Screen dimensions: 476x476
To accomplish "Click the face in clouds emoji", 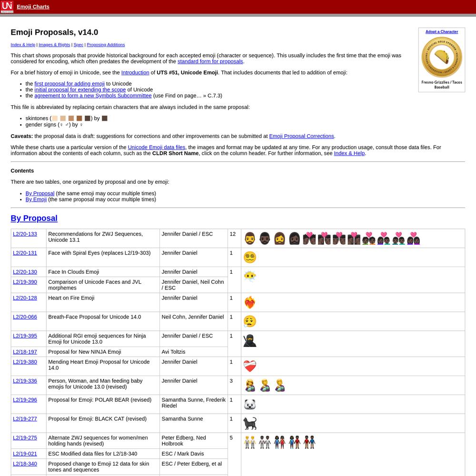I will point(250,276).
